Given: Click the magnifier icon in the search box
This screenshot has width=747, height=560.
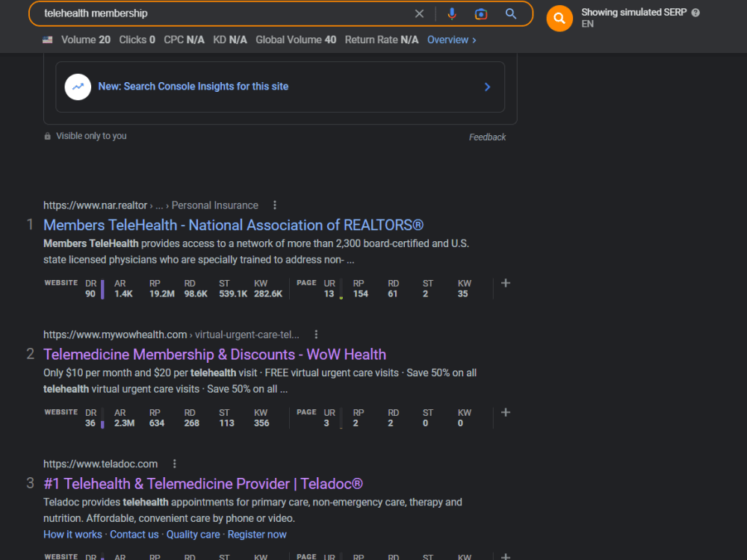Looking at the screenshot, I should (511, 13).
